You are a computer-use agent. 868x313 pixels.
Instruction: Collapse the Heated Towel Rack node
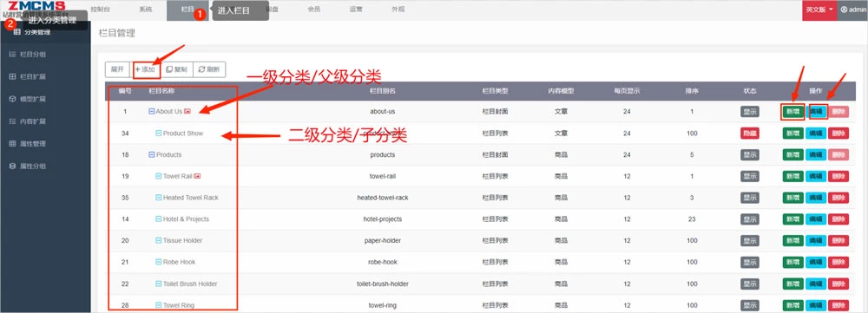click(x=158, y=198)
